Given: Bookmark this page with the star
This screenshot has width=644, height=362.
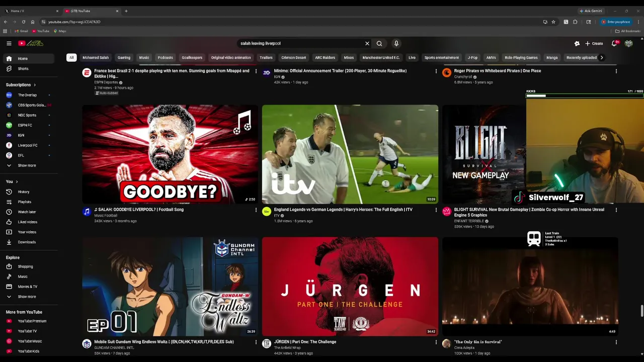Looking at the screenshot, I should [x=553, y=22].
